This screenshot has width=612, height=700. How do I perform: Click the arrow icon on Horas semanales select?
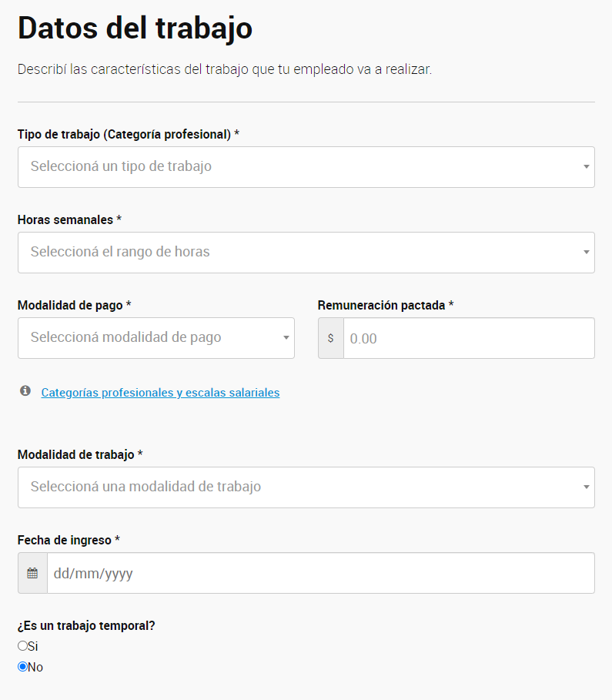[x=587, y=253]
